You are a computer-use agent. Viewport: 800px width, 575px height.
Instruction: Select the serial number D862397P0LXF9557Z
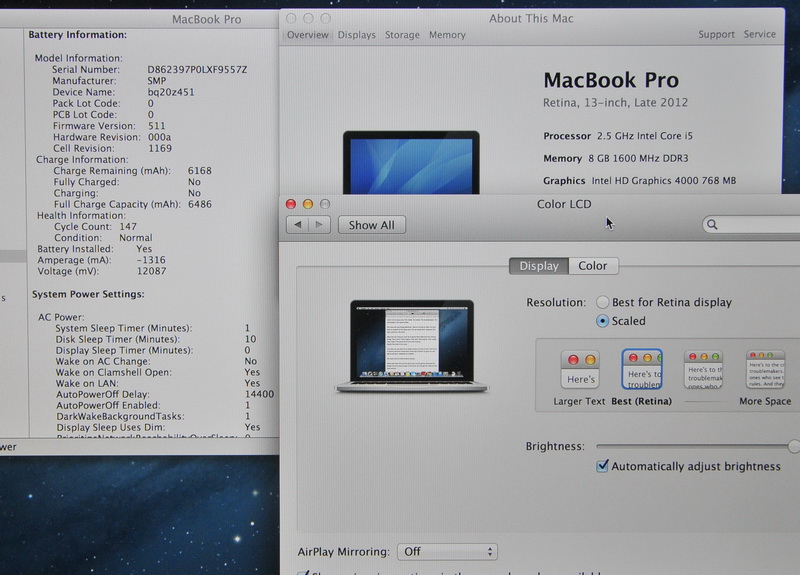197,70
